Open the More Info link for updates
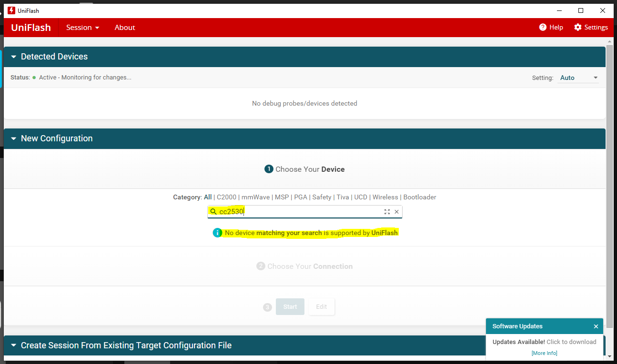The height and width of the screenshot is (364, 617). tap(545, 353)
